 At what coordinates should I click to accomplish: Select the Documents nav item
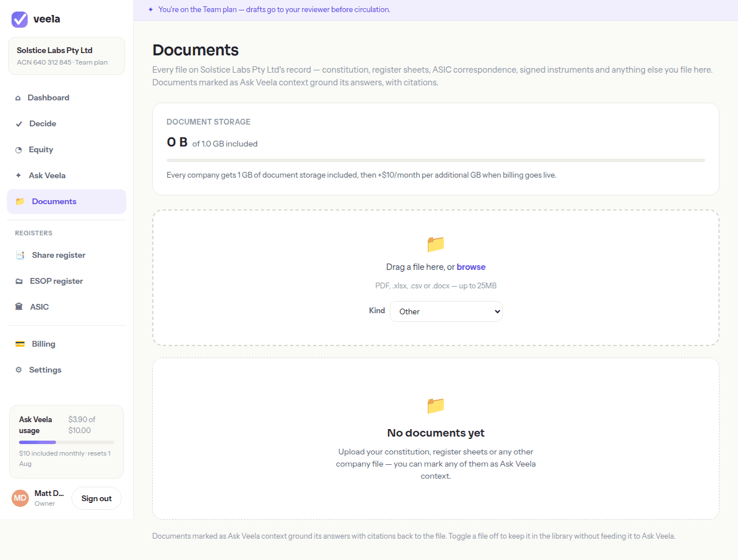tap(66, 202)
